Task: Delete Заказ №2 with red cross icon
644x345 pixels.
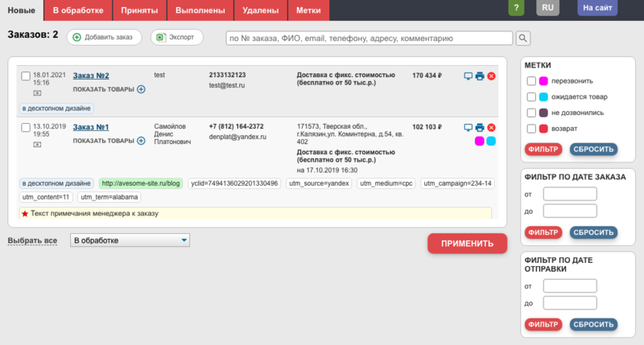Action: [491, 76]
